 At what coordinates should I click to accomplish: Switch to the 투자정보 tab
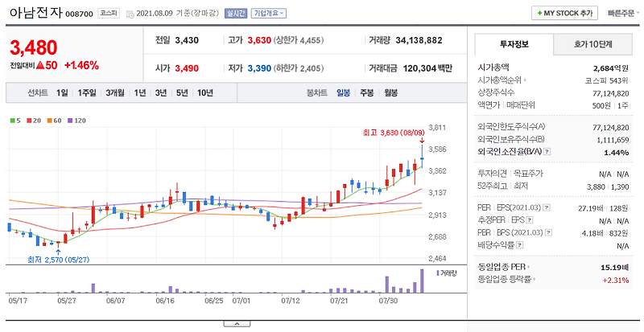pos(514,44)
